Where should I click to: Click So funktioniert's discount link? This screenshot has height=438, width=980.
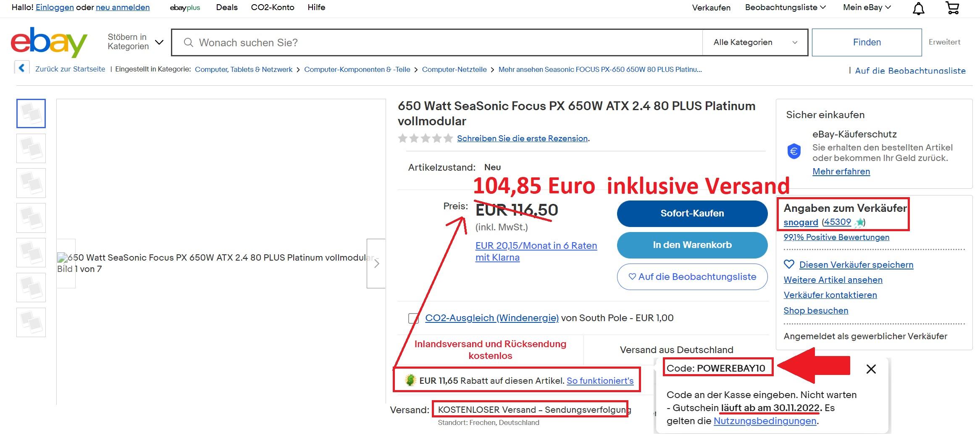pos(600,381)
